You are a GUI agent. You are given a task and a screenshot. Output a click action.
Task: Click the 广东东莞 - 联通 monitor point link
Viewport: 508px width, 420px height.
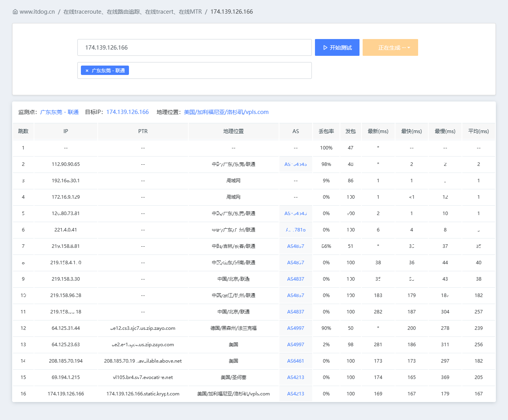59,112
